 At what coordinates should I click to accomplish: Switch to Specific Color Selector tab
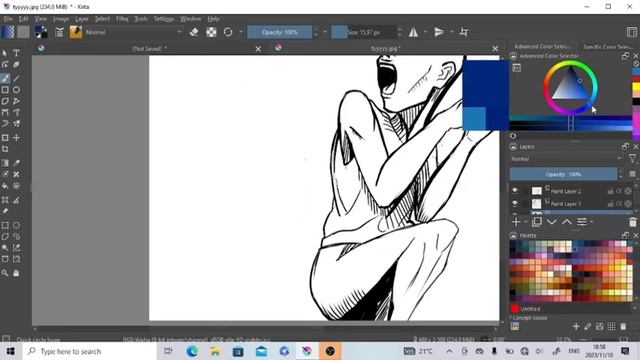(608, 47)
